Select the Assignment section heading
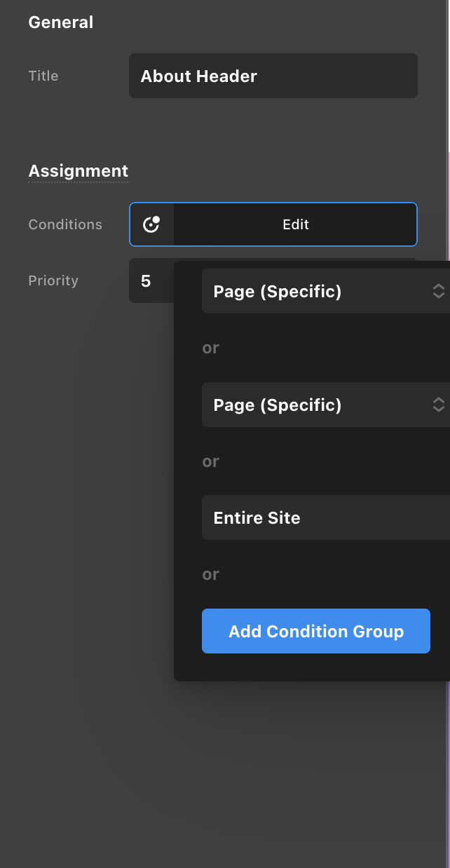This screenshot has width=450, height=868. pyautogui.click(x=78, y=171)
